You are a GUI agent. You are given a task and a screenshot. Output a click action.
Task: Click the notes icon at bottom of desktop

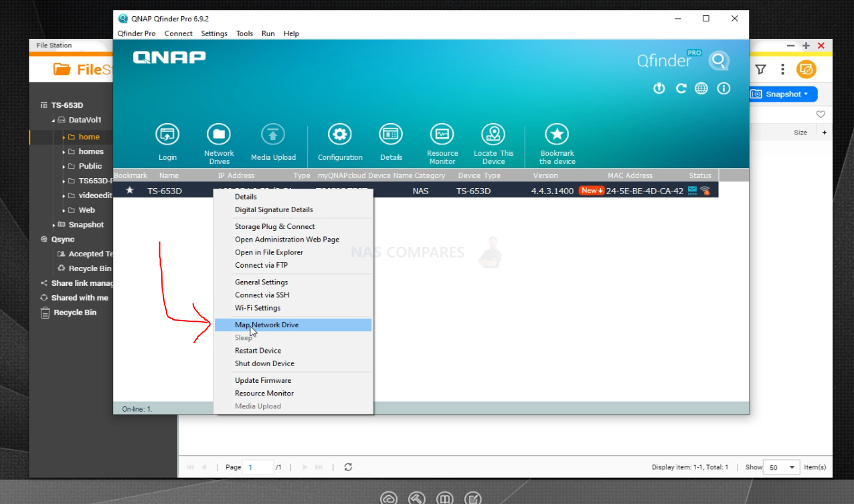pos(473,499)
